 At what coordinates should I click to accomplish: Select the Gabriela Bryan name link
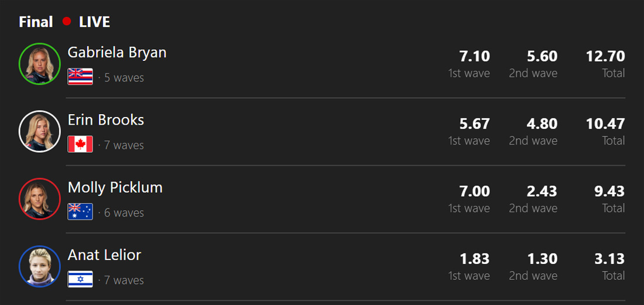pos(117,52)
